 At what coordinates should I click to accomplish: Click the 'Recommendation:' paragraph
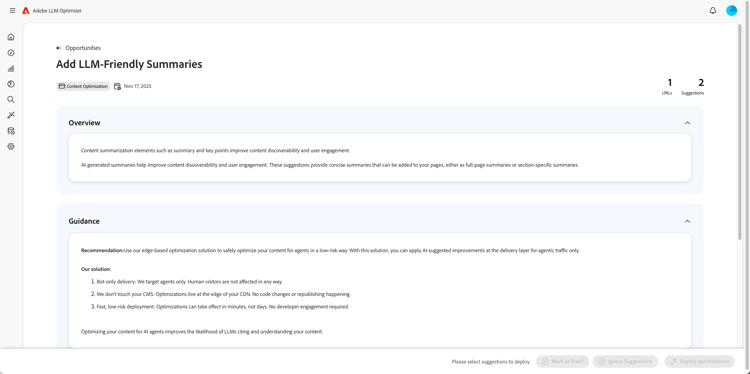pos(330,251)
